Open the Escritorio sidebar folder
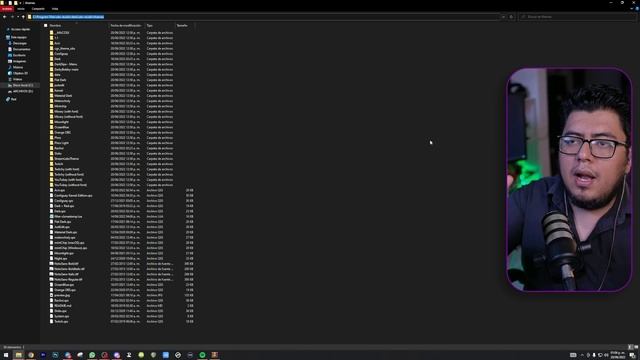640x360 pixels. (17, 55)
